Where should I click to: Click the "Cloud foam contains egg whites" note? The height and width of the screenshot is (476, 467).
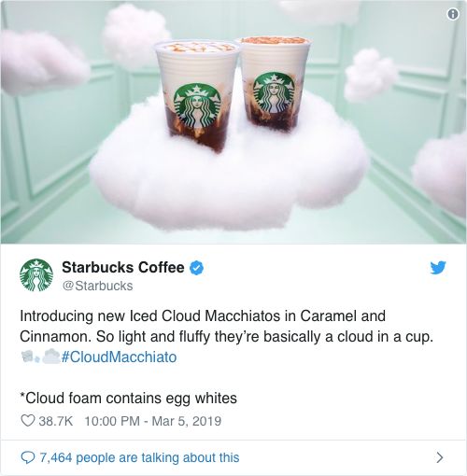pyautogui.click(x=128, y=399)
